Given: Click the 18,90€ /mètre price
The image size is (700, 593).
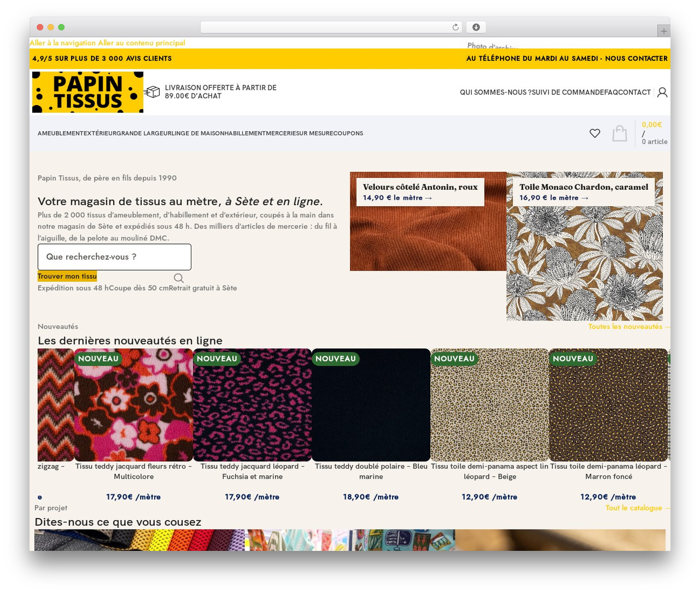Looking at the screenshot, I should (x=371, y=497).
